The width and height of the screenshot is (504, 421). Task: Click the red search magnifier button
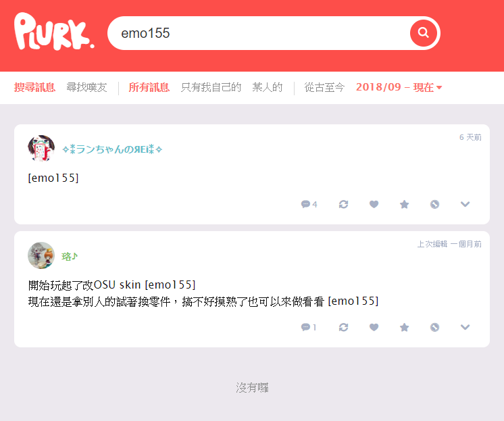point(424,33)
